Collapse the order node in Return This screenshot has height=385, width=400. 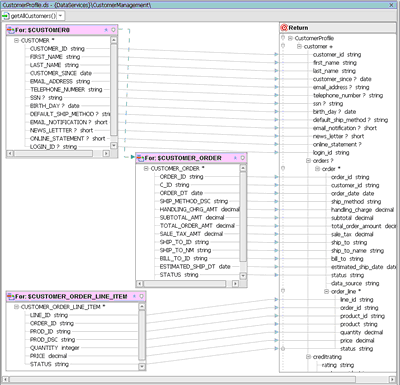(x=318, y=169)
